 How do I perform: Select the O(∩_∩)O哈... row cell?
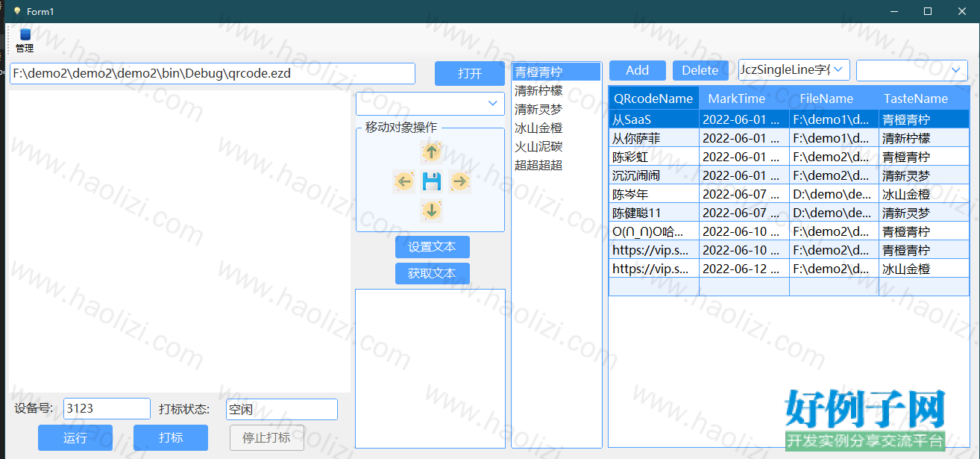[x=654, y=231]
